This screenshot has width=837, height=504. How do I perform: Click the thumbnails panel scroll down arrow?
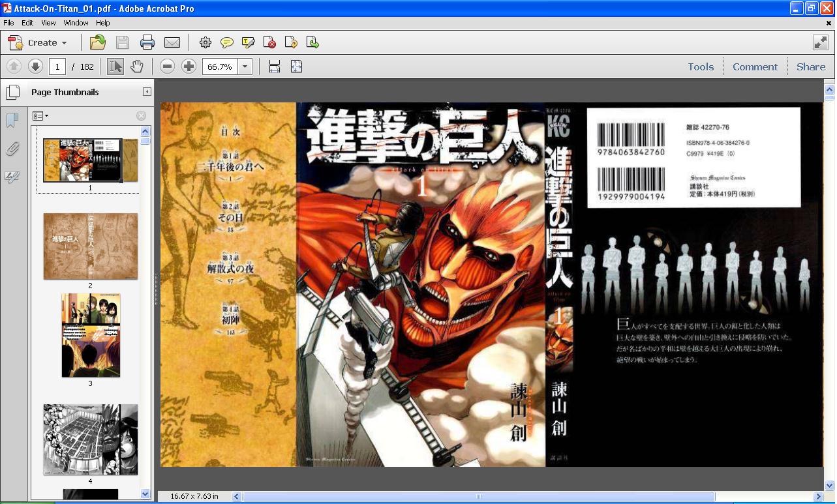coord(145,494)
